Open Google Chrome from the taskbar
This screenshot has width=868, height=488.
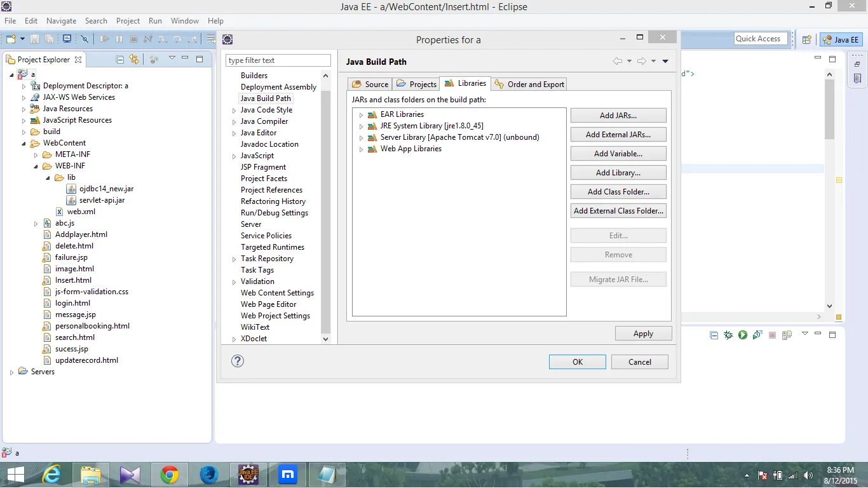[169, 475]
